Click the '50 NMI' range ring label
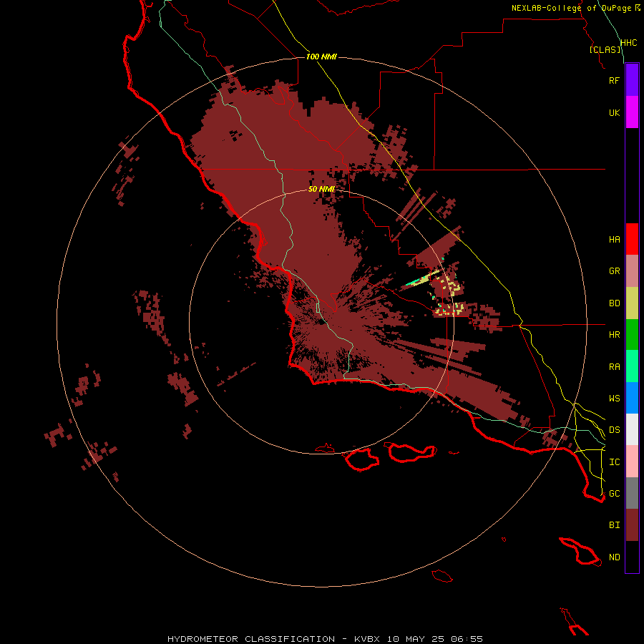Viewport: 644px width, 644px height. [x=321, y=189]
